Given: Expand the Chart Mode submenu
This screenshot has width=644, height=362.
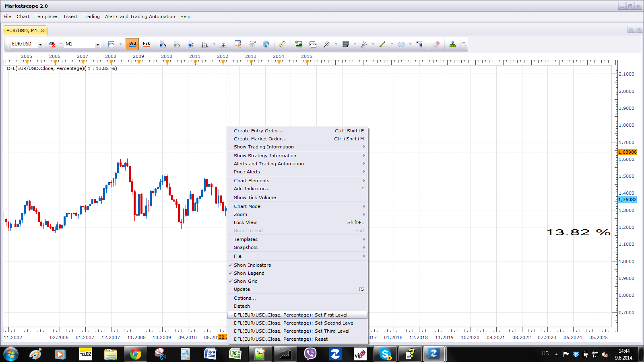Looking at the screenshot, I should point(297,206).
